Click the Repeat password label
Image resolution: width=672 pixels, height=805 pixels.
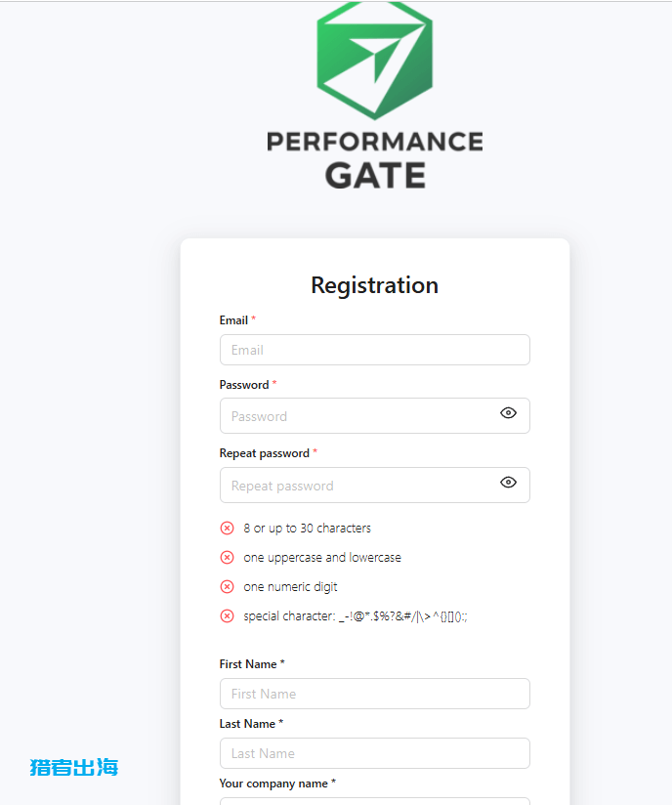tap(265, 453)
